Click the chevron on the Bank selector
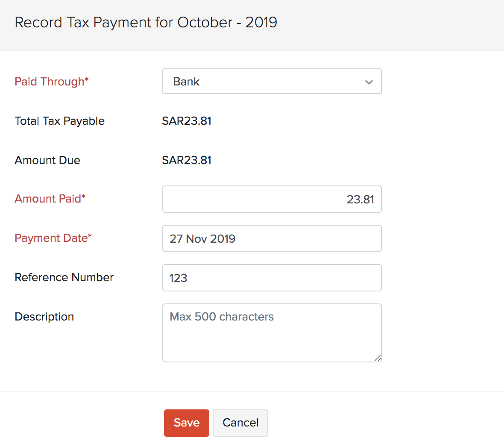 coord(369,82)
